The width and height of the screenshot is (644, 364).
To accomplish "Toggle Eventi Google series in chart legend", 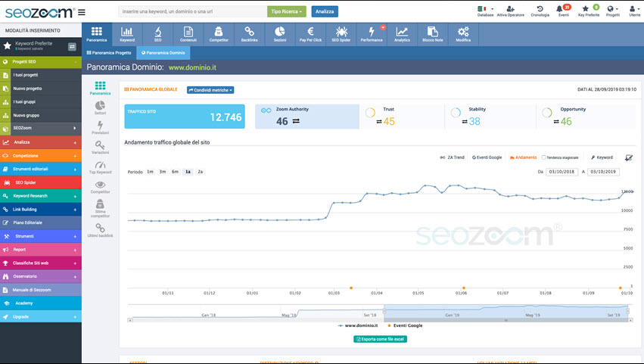I will 405,325.
